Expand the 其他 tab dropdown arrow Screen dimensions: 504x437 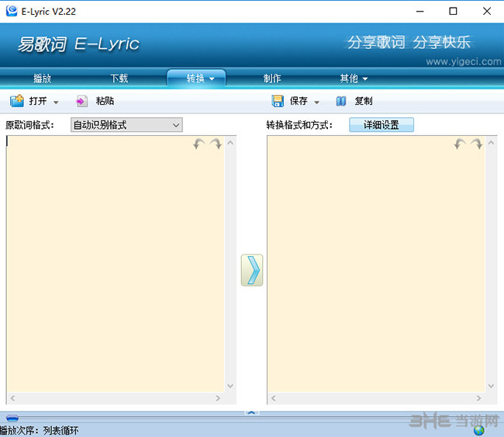(365, 79)
